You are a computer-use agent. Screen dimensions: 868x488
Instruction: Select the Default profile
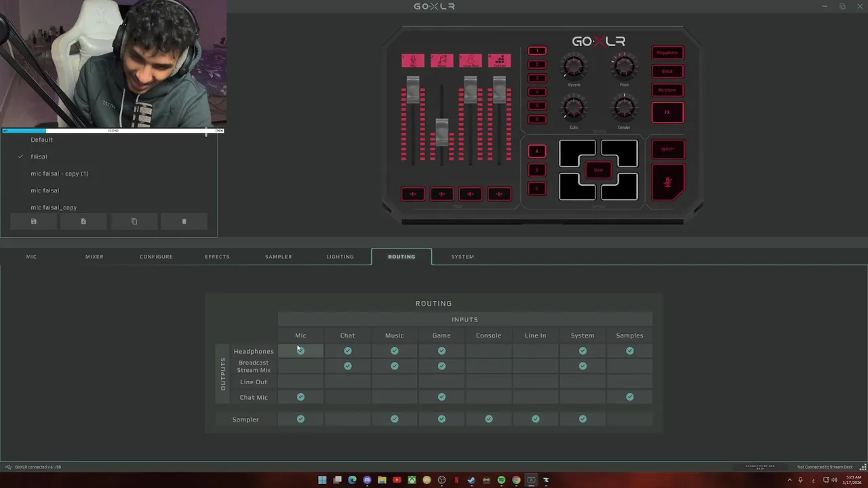click(41, 140)
